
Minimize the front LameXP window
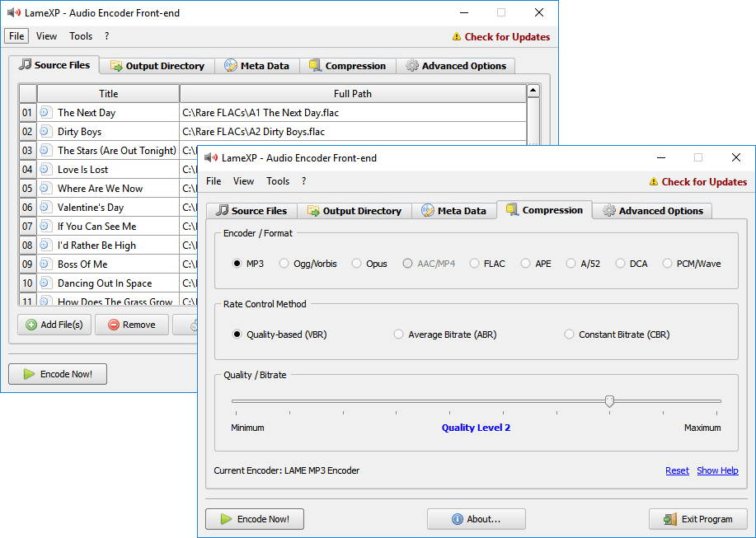coord(661,157)
